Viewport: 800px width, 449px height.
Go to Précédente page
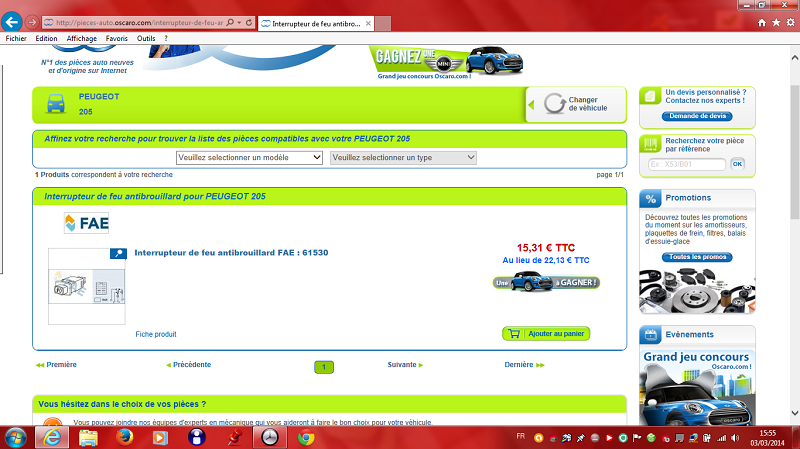click(x=189, y=365)
